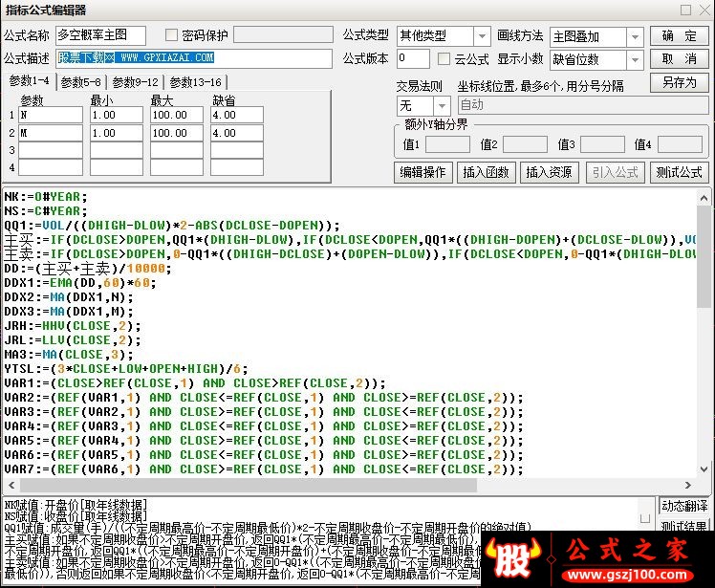
Task: Expand the 画线方法 dropdown arrow
Action: tap(635, 37)
